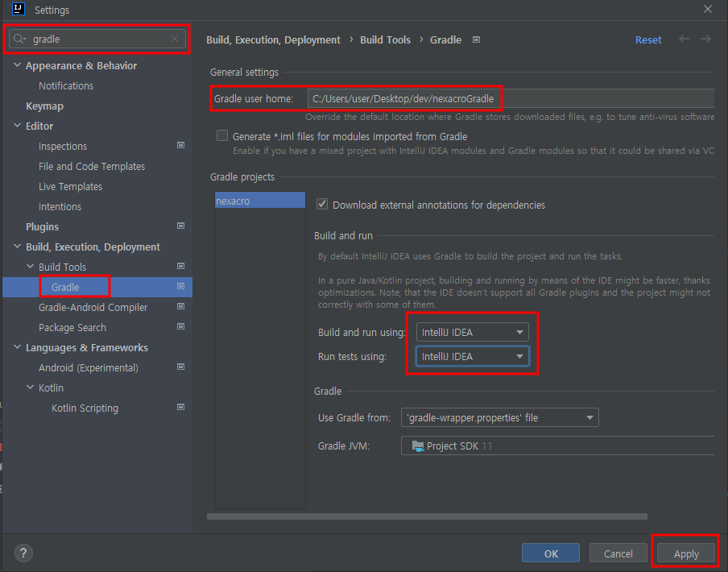
Task: Open Plugins settings
Action: (42, 226)
